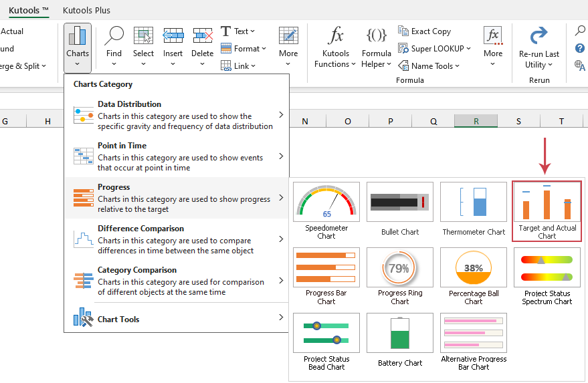
Task: Select column T header
Action: pyautogui.click(x=561, y=121)
